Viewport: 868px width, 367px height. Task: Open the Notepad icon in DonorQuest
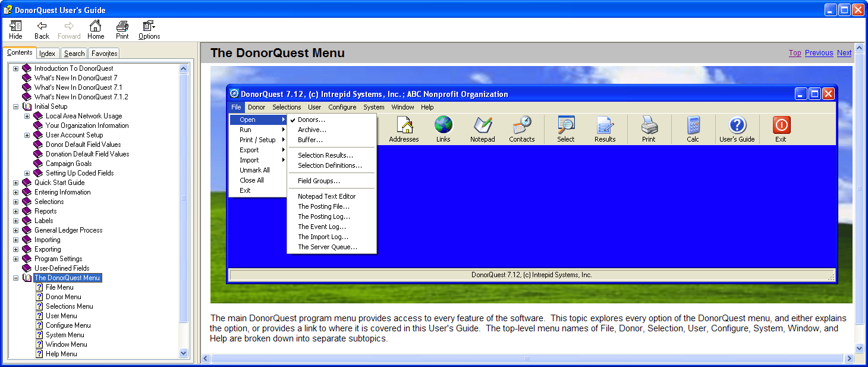click(482, 128)
